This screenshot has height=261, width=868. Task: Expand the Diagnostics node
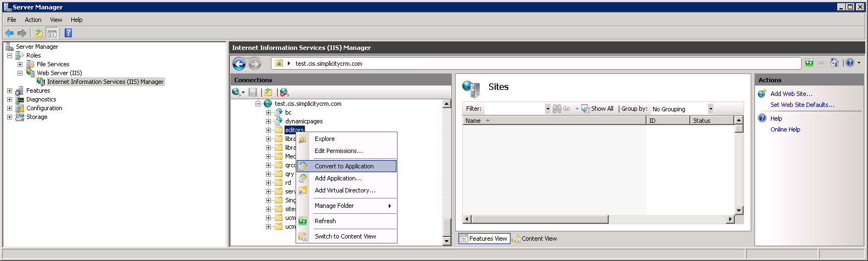click(x=9, y=99)
